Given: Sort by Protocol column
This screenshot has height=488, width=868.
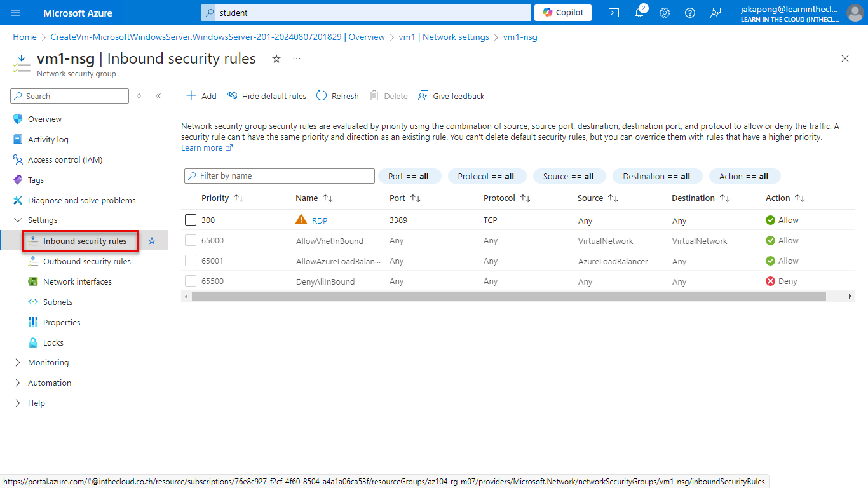Looking at the screenshot, I should point(507,198).
